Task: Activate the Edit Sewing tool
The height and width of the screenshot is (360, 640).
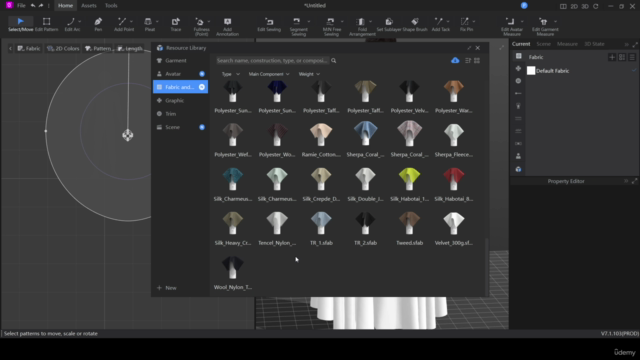Action: click(x=269, y=24)
